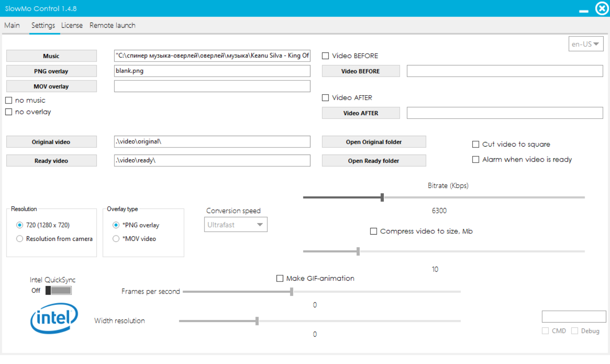Click the Music browse button
This screenshot has height=364, width=610.
coord(51,56)
